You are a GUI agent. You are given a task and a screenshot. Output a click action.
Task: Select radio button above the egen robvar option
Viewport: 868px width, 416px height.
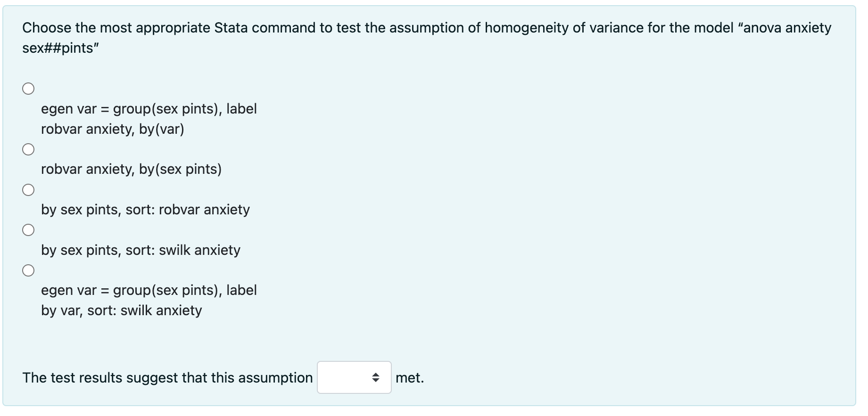click(x=28, y=89)
